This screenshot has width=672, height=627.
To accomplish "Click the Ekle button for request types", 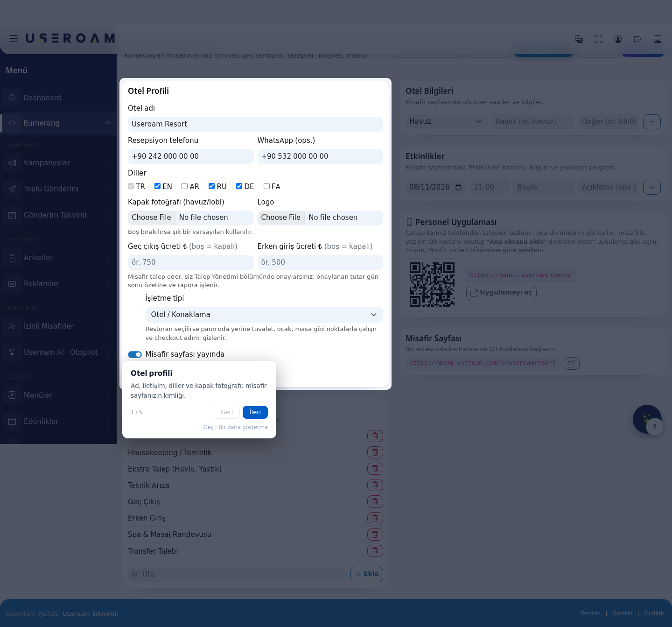I will point(367,574).
